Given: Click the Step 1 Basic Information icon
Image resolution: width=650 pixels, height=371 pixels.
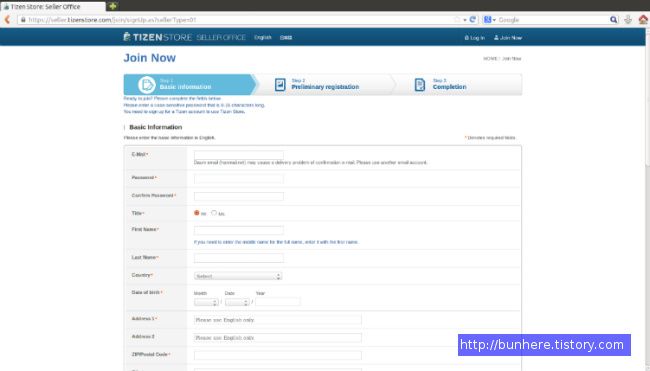Looking at the screenshot, I should pyautogui.click(x=146, y=85).
